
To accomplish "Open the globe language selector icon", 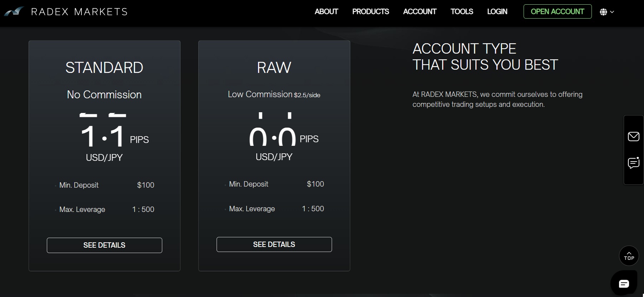I will [603, 12].
